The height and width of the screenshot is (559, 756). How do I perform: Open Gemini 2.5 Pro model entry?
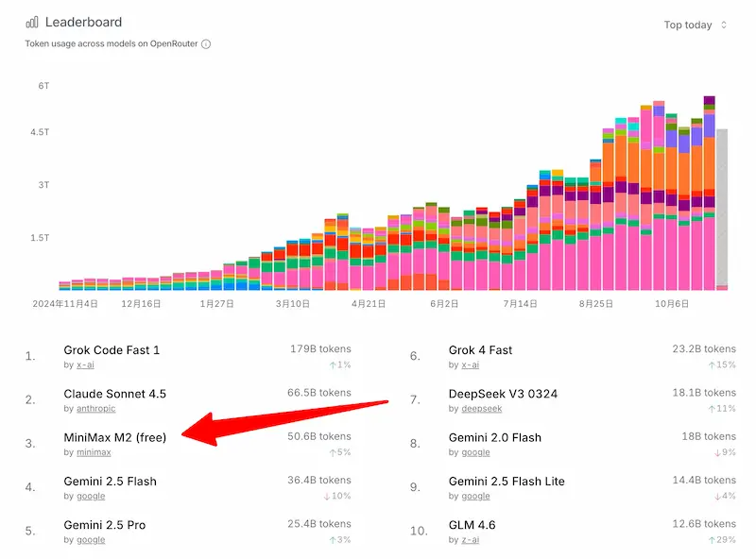[104, 525]
